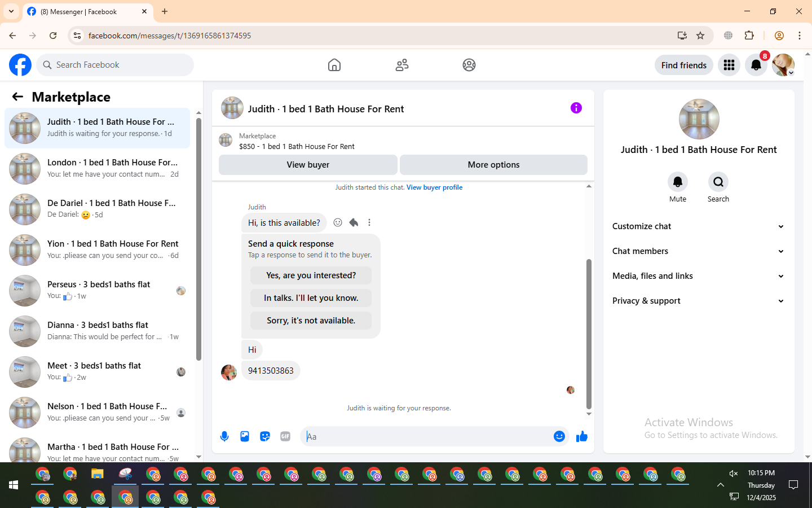Click the View buyer button

point(308,165)
